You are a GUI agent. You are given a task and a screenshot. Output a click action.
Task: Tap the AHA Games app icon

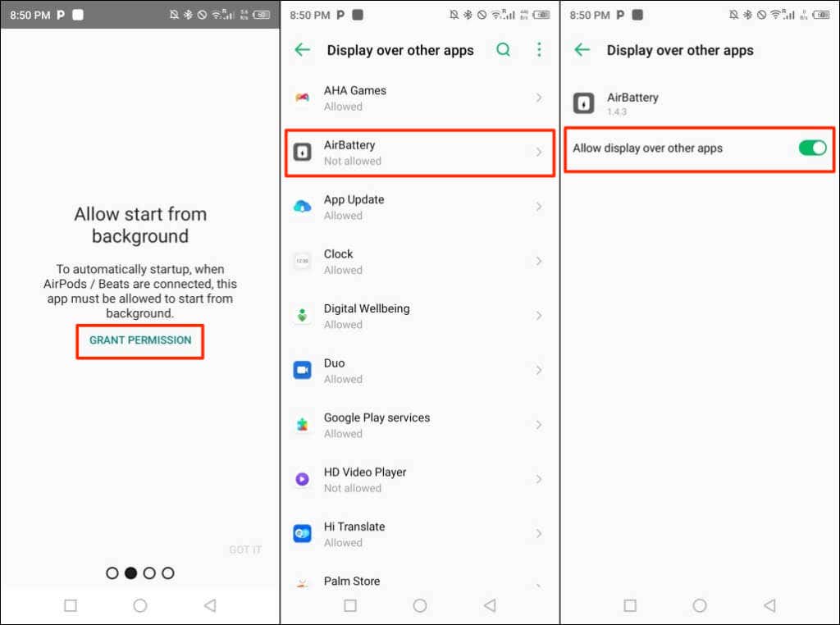tap(302, 98)
